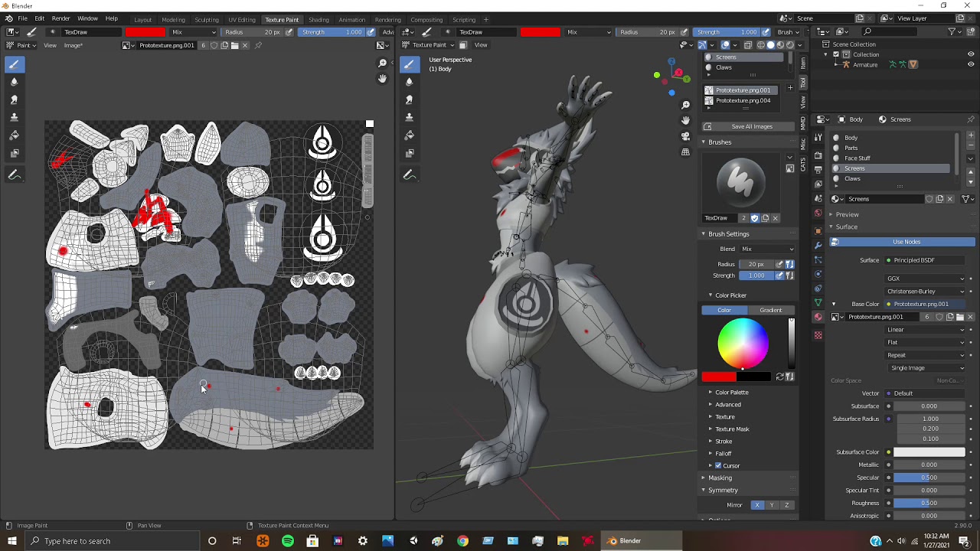Viewport: 980px width, 551px height.
Task: Select the Soften tool in image editor
Action: 14,82
